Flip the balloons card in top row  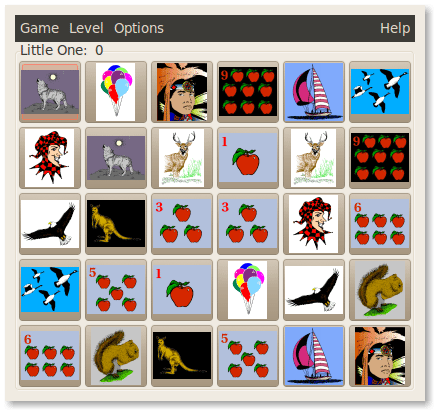click(x=116, y=92)
